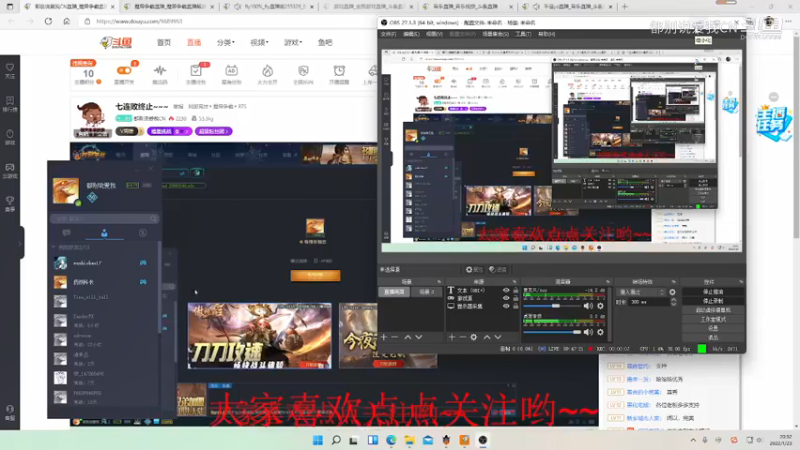The image size is (800, 450).
Task: Open File Explorer from the Windows taskbar
Action: pos(410,440)
